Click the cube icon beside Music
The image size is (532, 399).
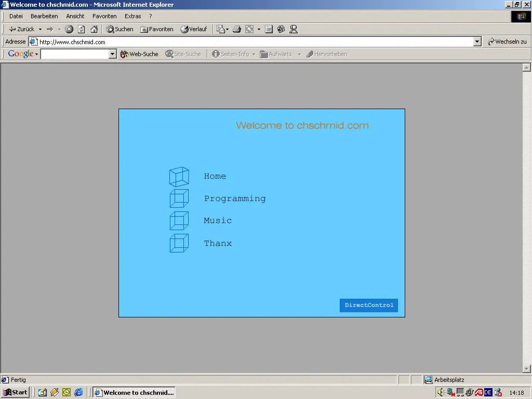pos(179,220)
